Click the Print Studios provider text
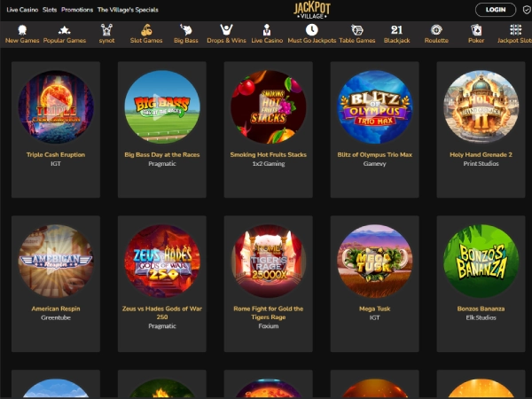 [x=481, y=163]
